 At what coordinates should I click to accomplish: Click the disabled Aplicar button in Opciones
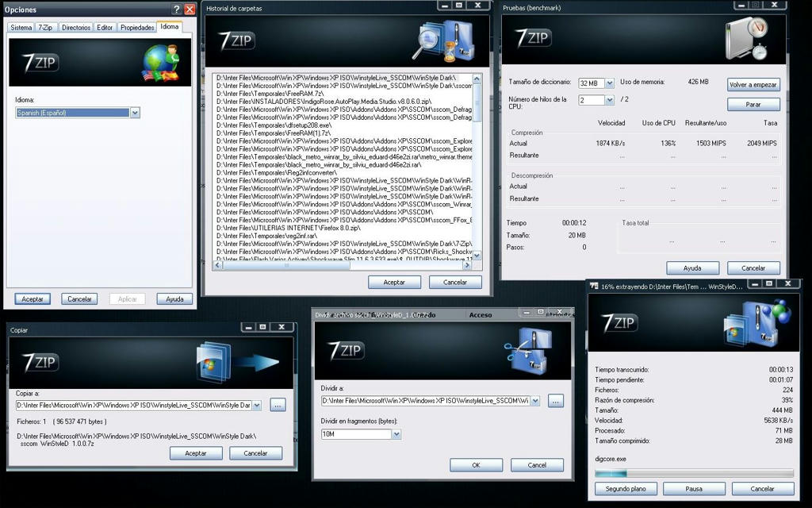[128, 299]
